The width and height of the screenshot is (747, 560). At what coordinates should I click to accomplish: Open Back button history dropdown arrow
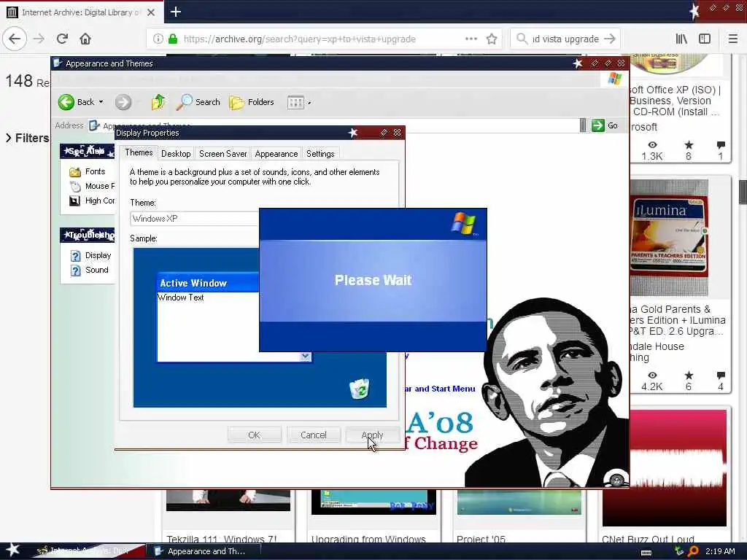[101, 102]
